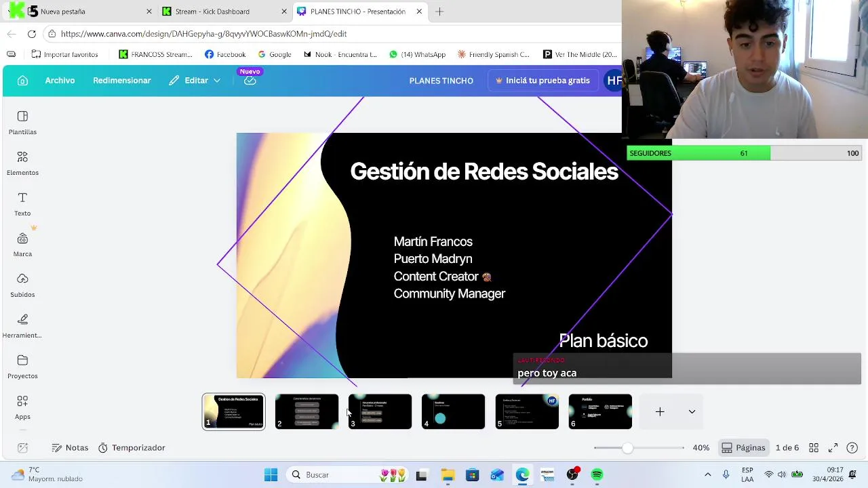
Task: Click the Martín Francos text line
Action: point(433,241)
